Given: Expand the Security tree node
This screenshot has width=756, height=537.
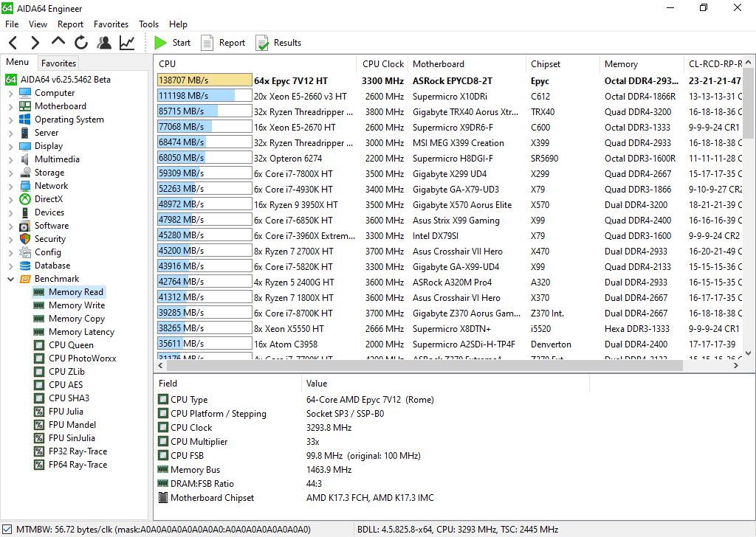Looking at the screenshot, I should point(10,239).
